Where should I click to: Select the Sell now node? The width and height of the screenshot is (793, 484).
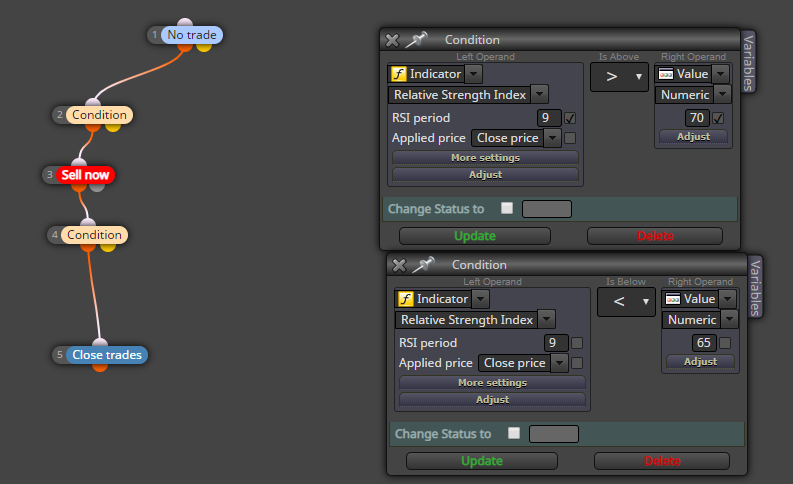(85, 175)
